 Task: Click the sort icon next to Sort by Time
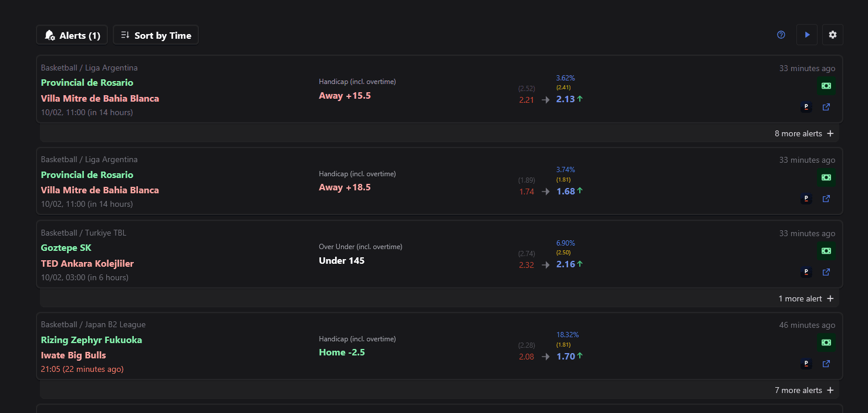pos(124,35)
